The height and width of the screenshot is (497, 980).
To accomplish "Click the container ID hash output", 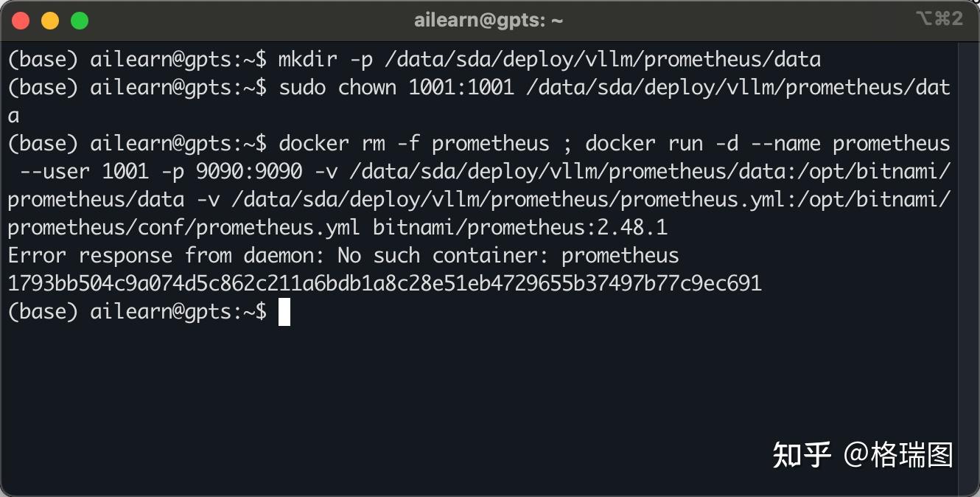I will [384, 284].
